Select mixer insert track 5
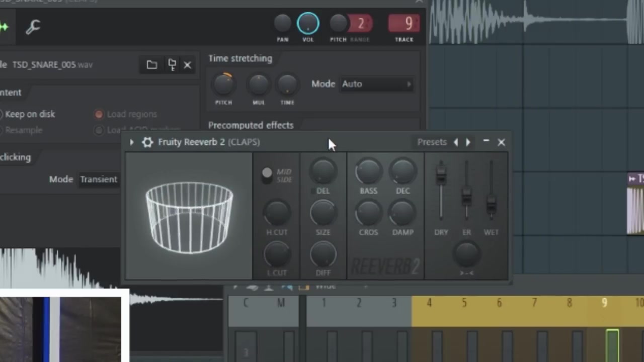Image resolution: width=644 pixels, height=362 pixels. click(464, 303)
